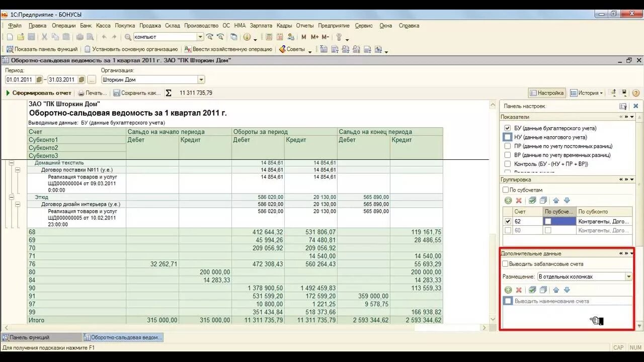Viewport: 644px width, 362px height.
Task: Open the calendar picker for end date 31.03.2011
Action: tap(82, 79)
